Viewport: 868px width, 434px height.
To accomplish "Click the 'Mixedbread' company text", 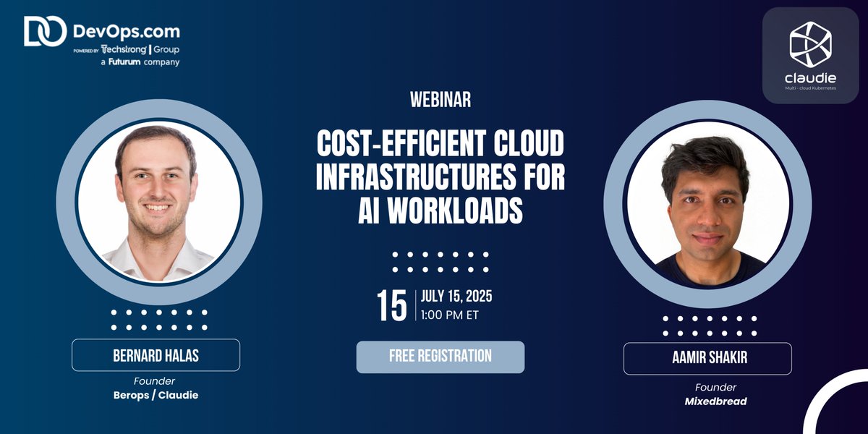I will click(715, 400).
